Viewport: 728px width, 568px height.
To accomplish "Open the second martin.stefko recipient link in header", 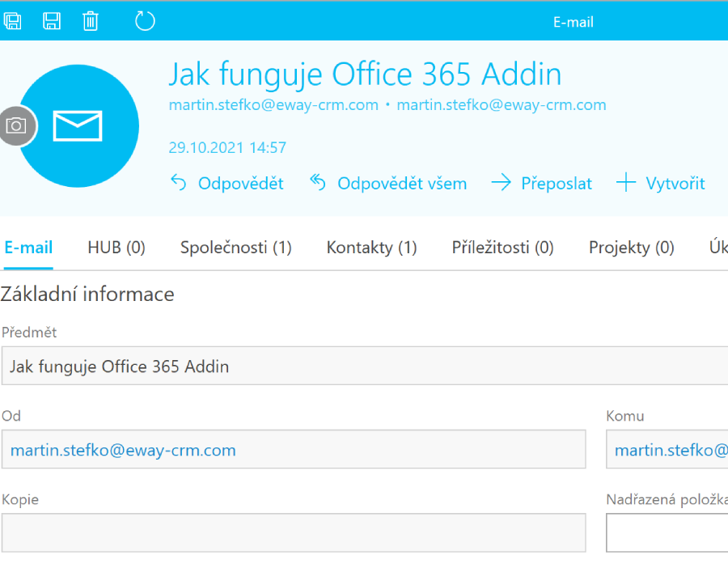I will point(502,105).
